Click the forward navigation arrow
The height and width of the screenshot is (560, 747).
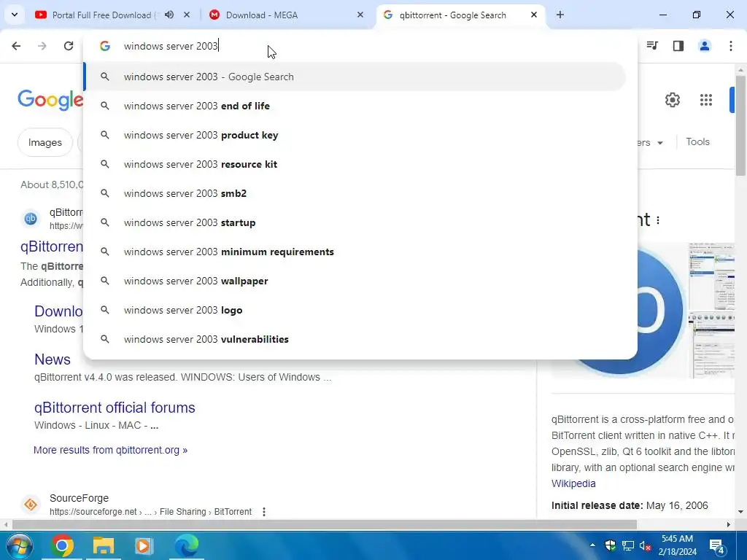coord(42,46)
